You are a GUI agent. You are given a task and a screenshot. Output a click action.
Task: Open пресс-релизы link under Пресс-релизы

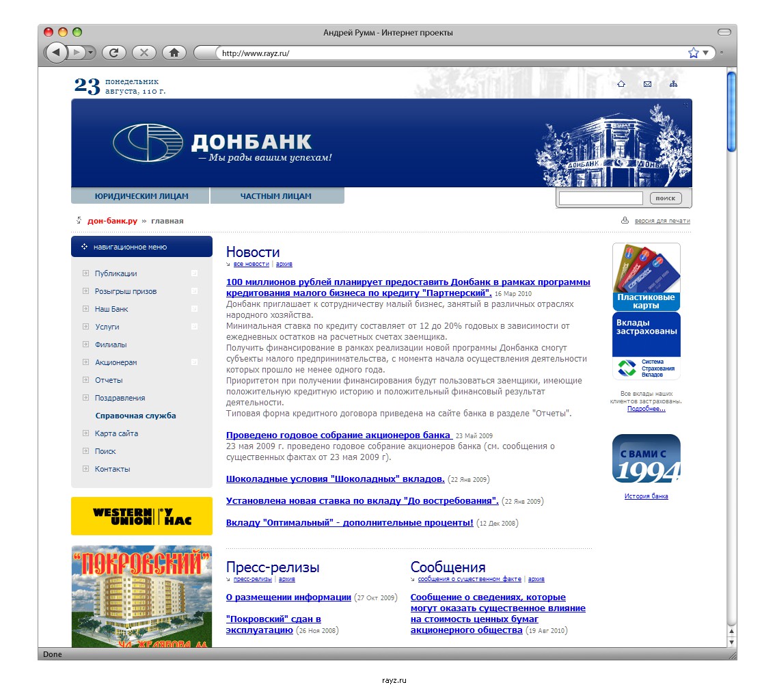pyautogui.click(x=253, y=579)
